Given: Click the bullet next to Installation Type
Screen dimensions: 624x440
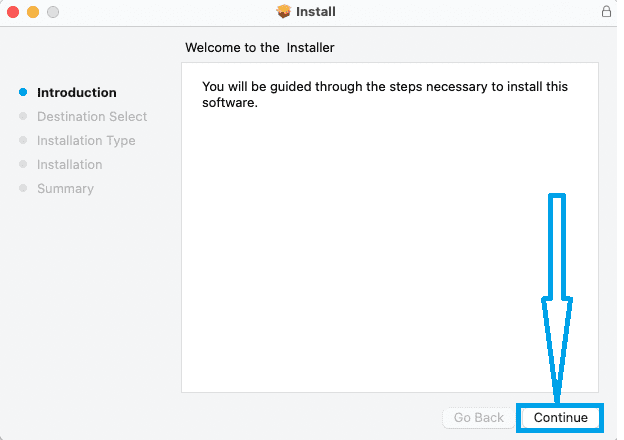Looking at the screenshot, I should [23, 141].
